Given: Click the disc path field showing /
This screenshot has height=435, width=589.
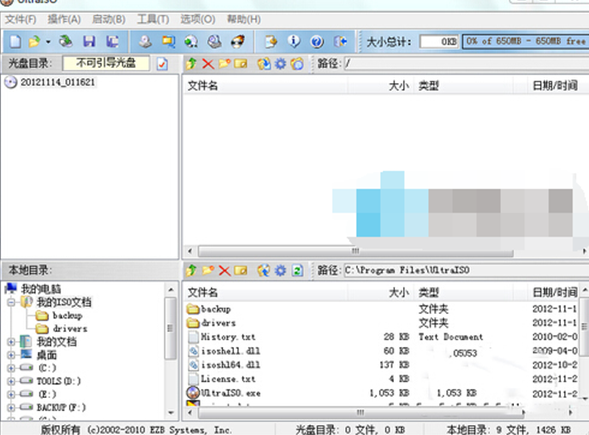Looking at the screenshot, I should [466, 63].
